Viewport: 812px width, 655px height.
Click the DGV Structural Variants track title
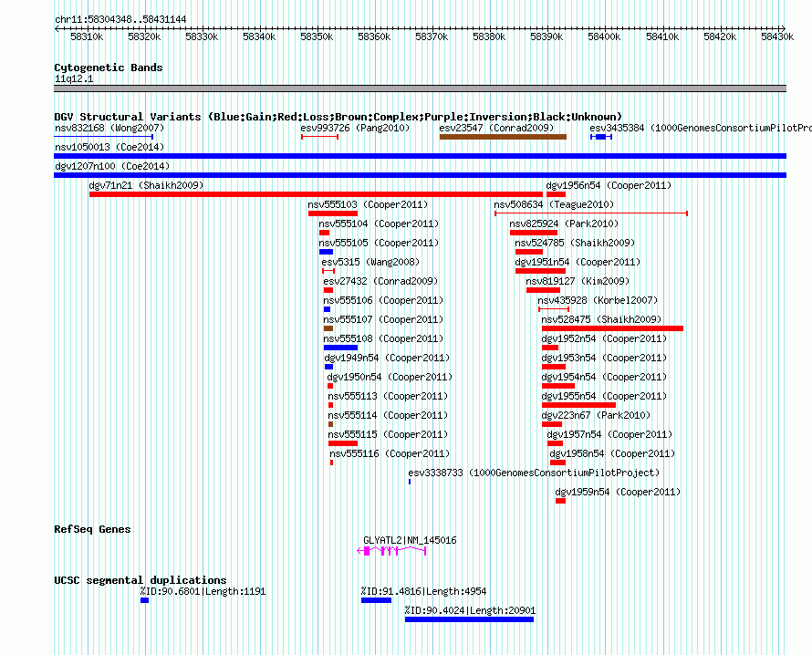click(x=338, y=117)
